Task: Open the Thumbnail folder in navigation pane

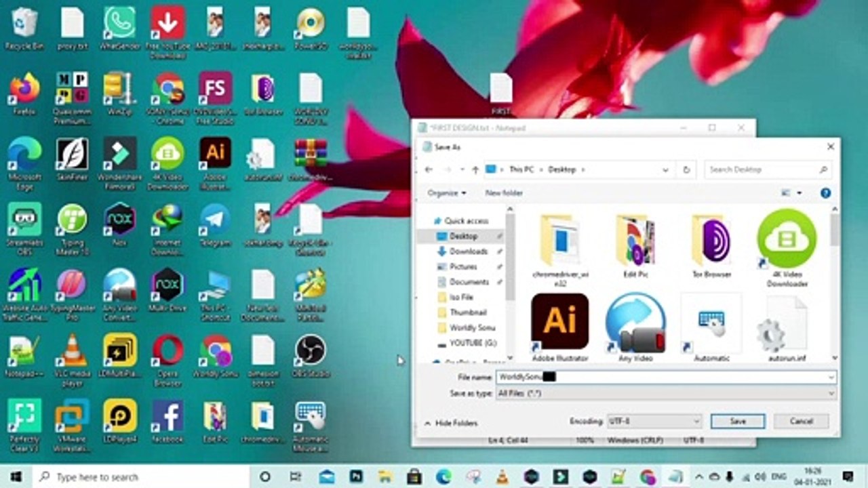Action: (468, 312)
